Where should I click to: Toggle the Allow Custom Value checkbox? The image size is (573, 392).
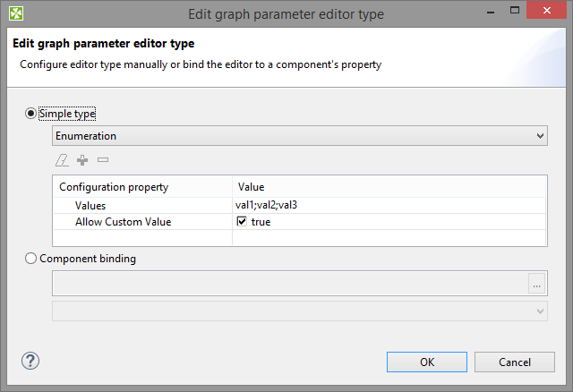[242, 221]
